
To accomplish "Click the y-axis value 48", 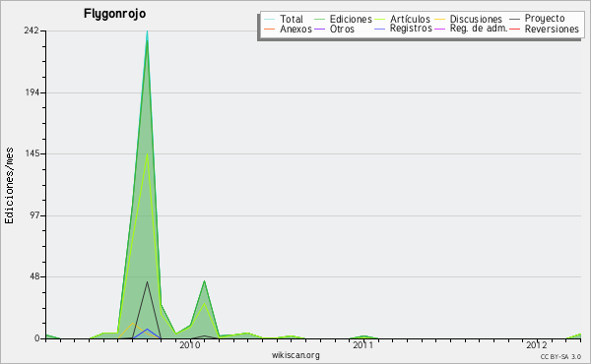I will click(x=33, y=277).
